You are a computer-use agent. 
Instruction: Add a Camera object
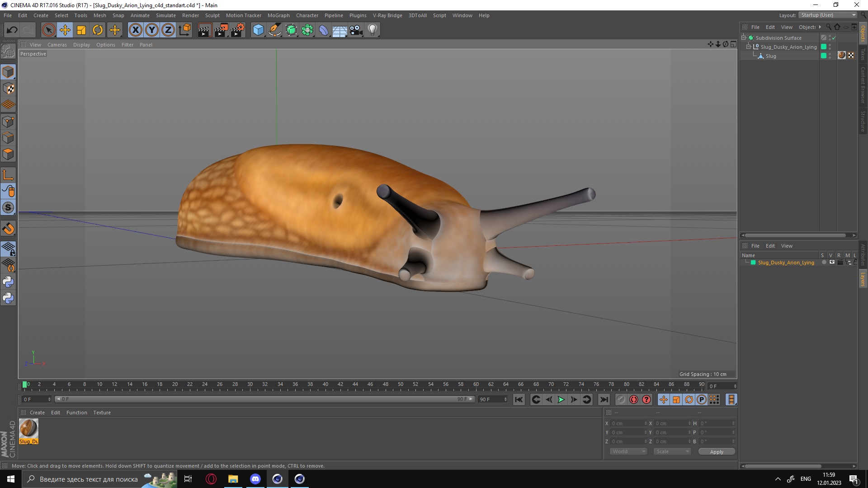tap(356, 30)
